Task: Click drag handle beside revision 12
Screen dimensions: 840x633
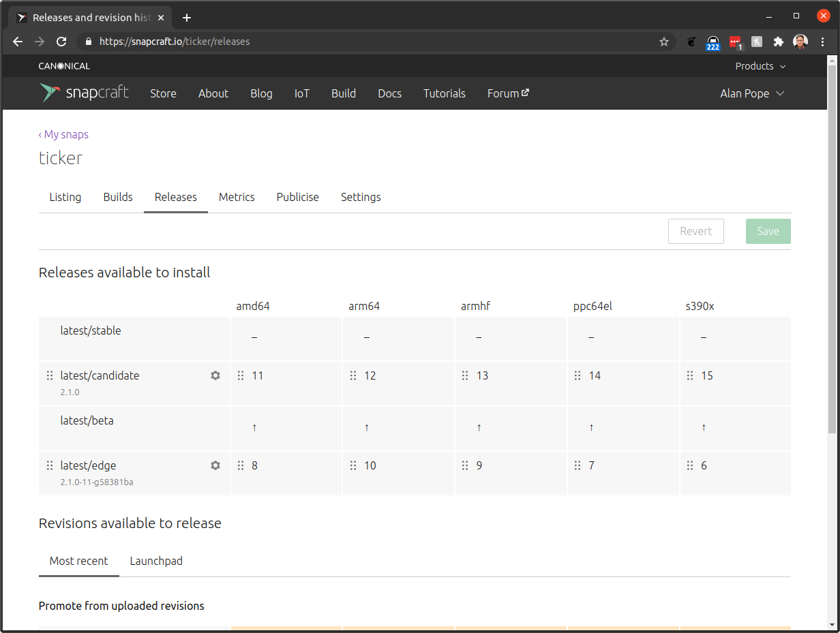Action: [x=353, y=375]
